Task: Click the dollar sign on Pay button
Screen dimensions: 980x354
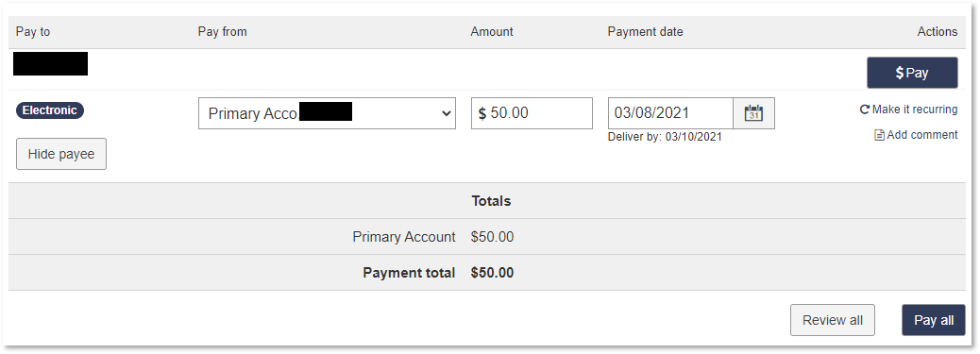Action: 900,74
